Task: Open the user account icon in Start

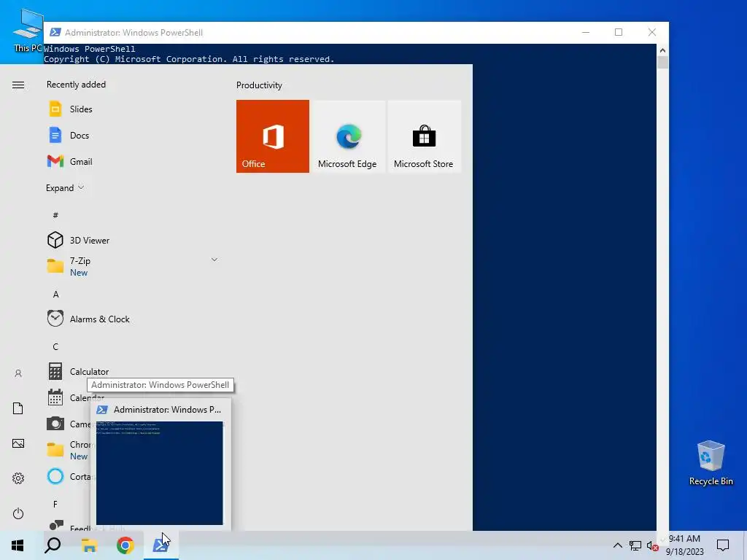Action: coord(18,373)
